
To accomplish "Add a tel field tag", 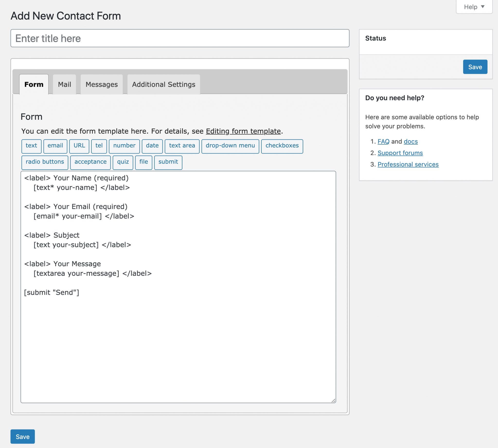I will tap(99, 146).
